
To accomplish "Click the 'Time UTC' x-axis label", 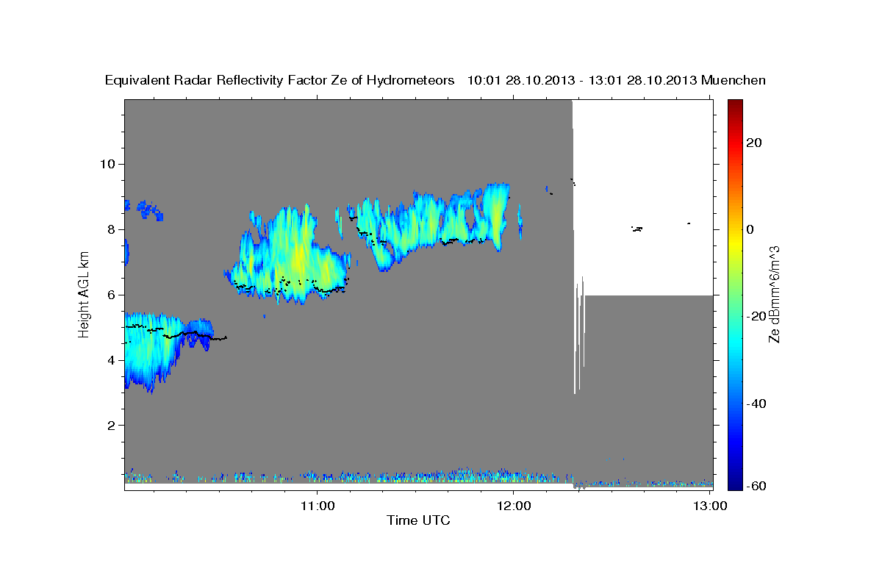I will [x=418, y=520].
